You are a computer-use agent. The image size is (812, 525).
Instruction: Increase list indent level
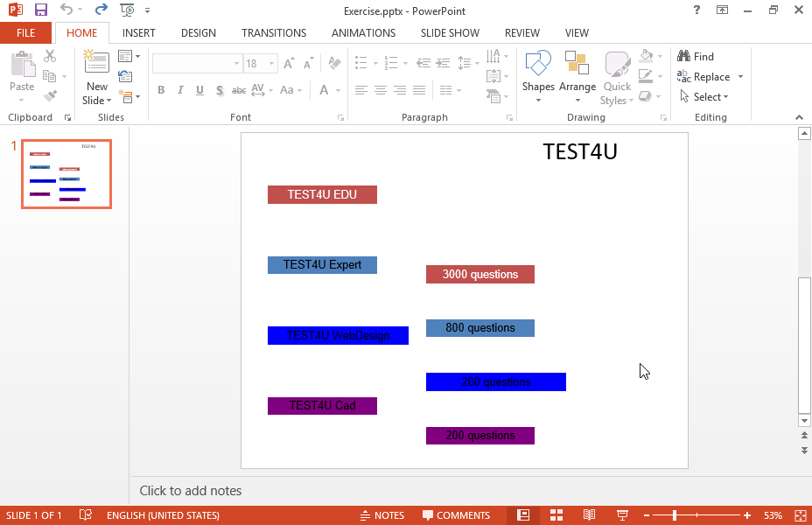pyautogui.click(x=443, y=63)
